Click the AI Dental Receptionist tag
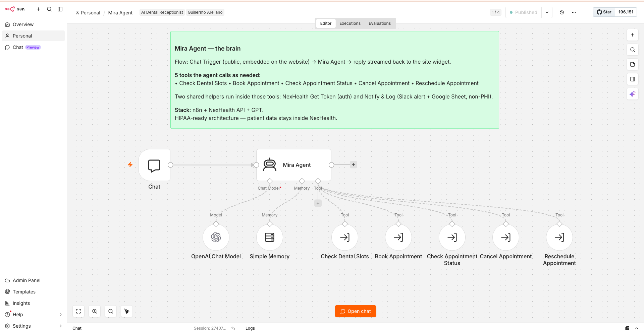 pyautogui.click(x=162, y=12)
